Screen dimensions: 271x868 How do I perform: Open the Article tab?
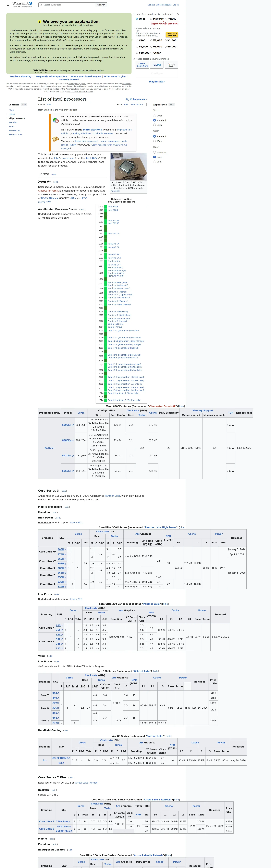[x=41, y=105]
